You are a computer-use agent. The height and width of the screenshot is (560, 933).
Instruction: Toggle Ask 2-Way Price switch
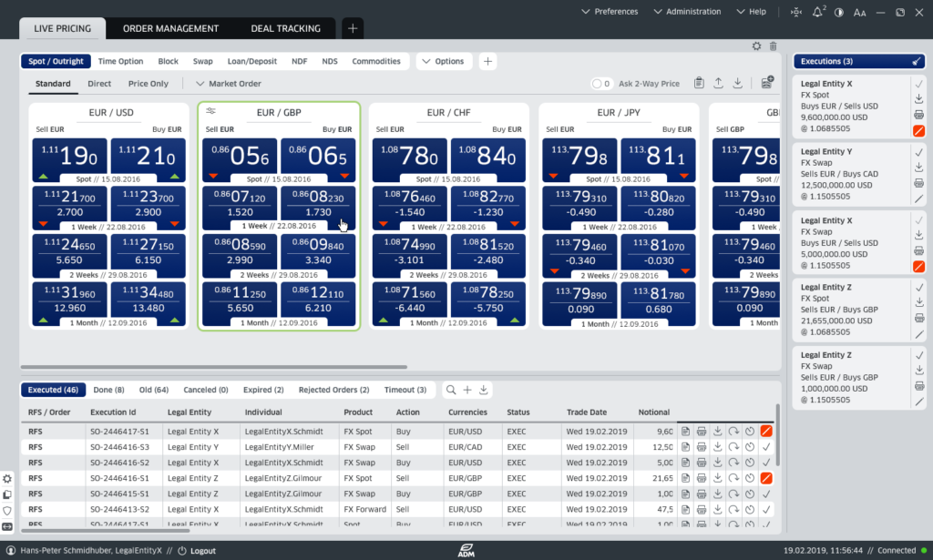600,84
